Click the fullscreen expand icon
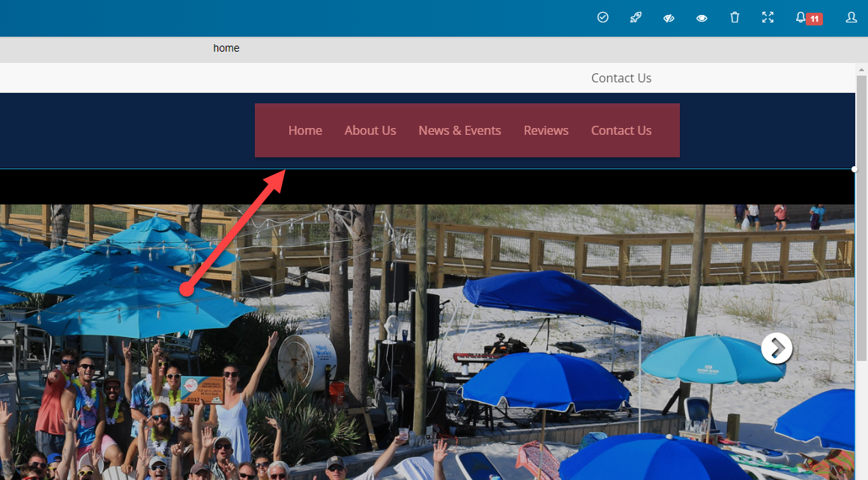This screenshot has height=480, width=868. [768, 18]
